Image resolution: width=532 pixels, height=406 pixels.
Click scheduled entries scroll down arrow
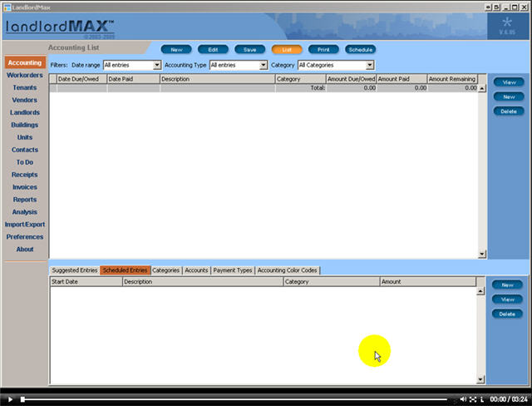480,379
